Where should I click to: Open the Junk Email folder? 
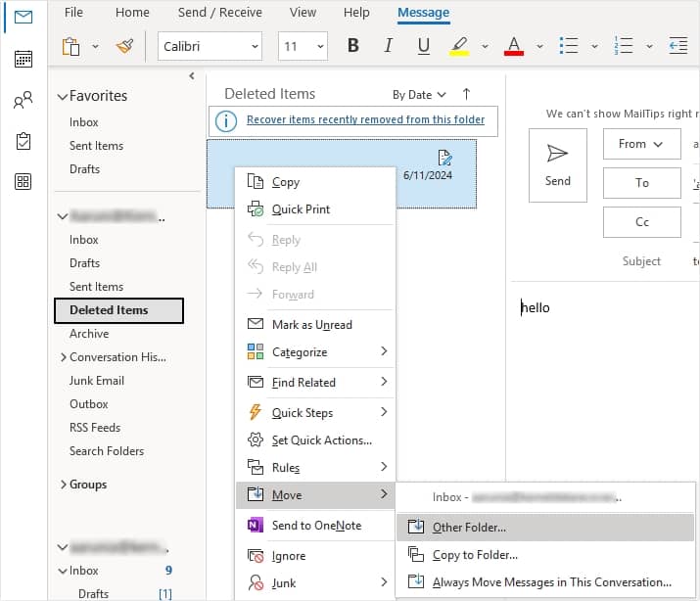97,381
